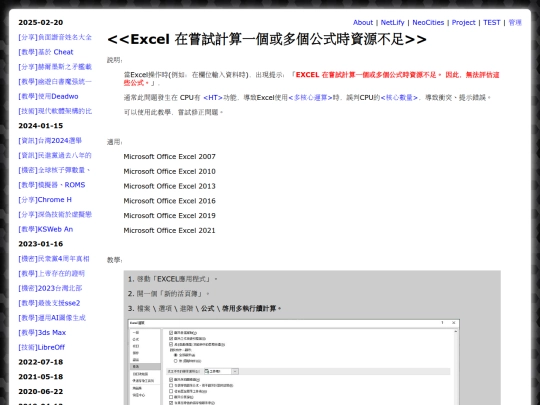Screen dimensions: 540x405
Task: Click the page title about Excel 資源不足
Action: pyautogui.click(x=267, y=39)
